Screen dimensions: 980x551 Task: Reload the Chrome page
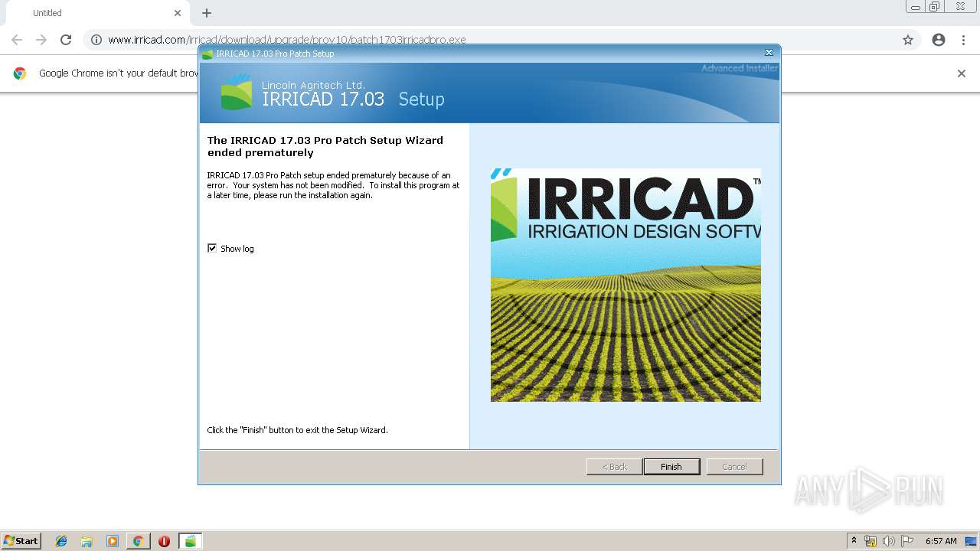(66, 40)
